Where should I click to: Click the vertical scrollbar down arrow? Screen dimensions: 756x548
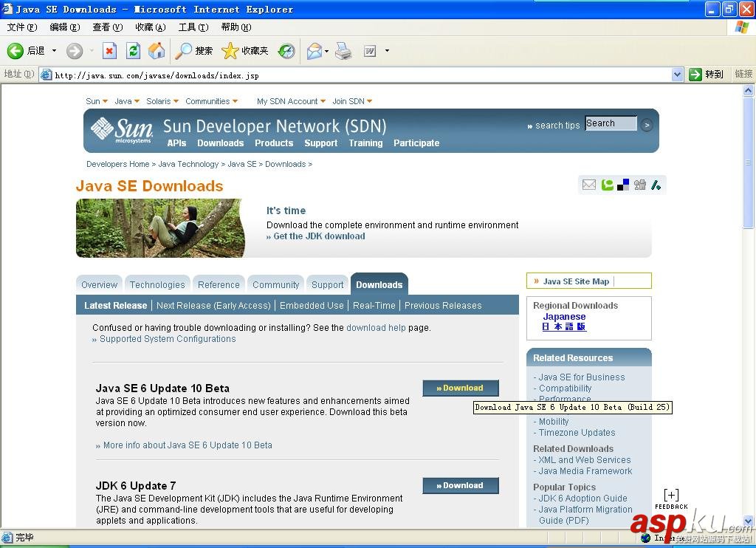pyautogui.click(x=749, y=521)
